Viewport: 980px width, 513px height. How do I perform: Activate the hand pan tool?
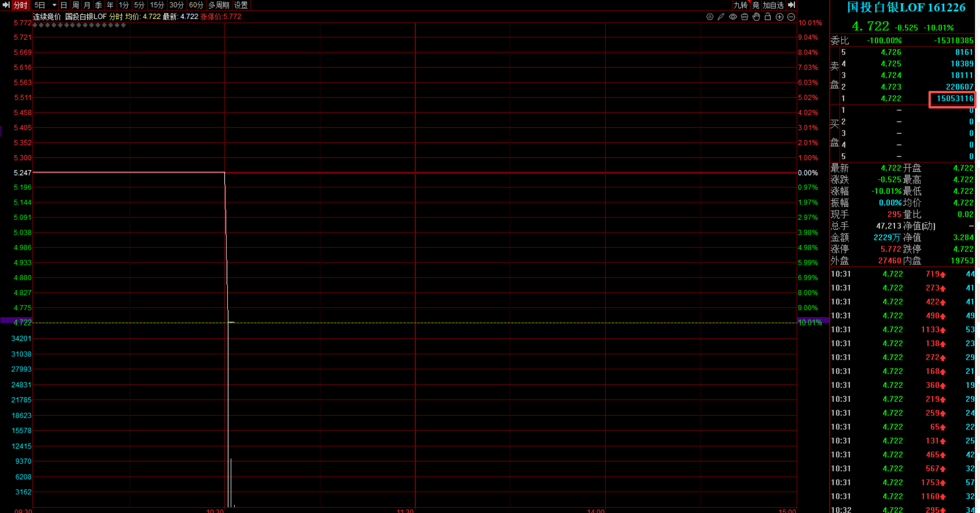756,17
